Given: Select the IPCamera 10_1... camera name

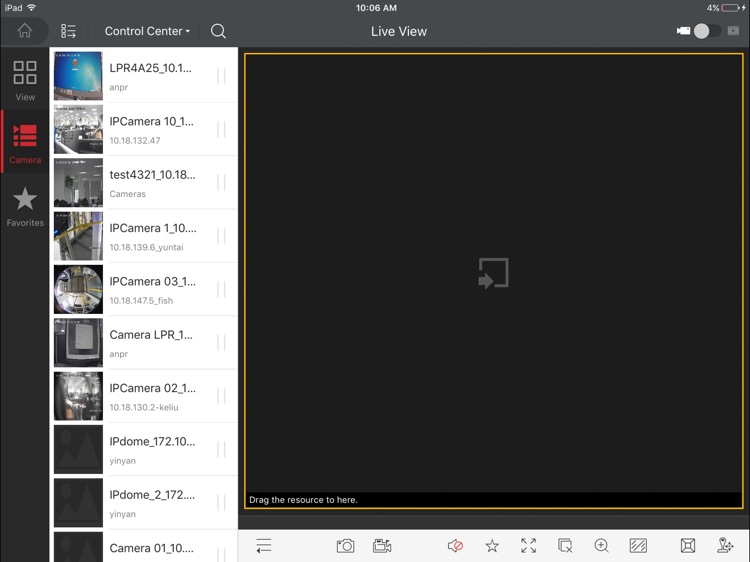Looking at the screenshot, I should tap(151, 121).
